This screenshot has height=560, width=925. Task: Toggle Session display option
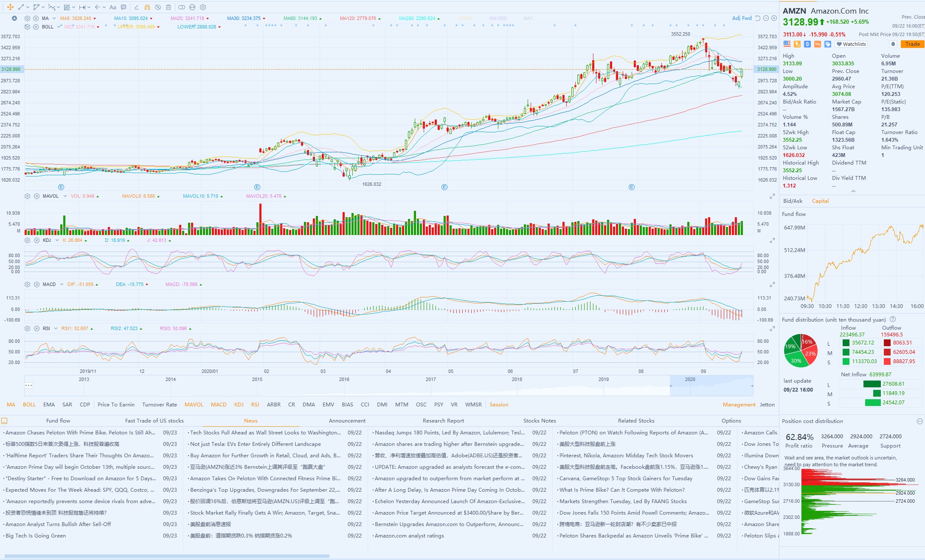(x=499, y=404)
